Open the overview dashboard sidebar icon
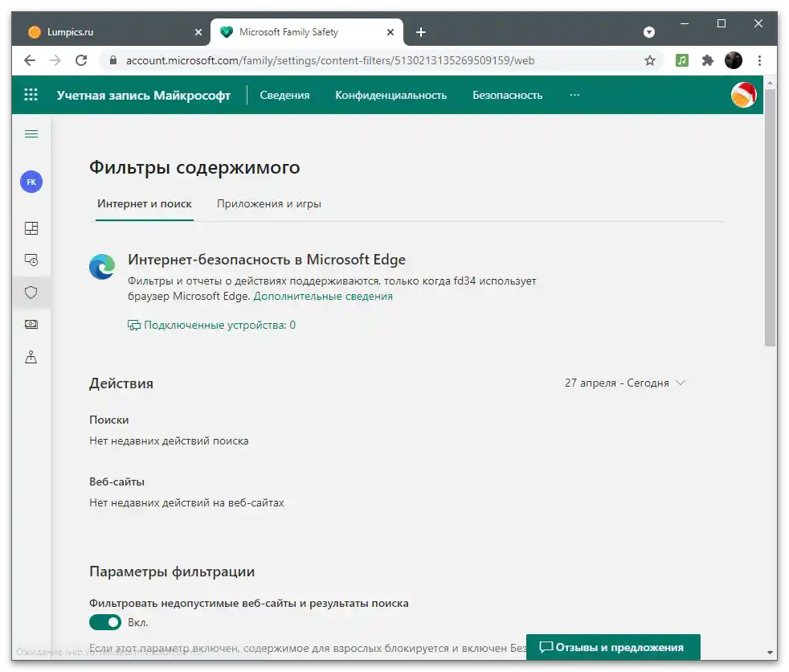The height and width of the screenshot is (672, 789). pyautogui.click(x=31, y=228)
